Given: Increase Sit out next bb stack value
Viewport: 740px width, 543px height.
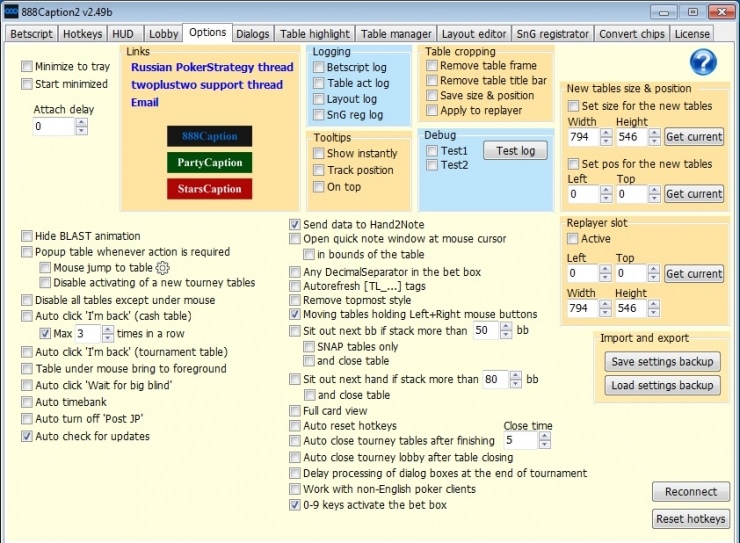Looking at the screenshot, I should point(506,326).
